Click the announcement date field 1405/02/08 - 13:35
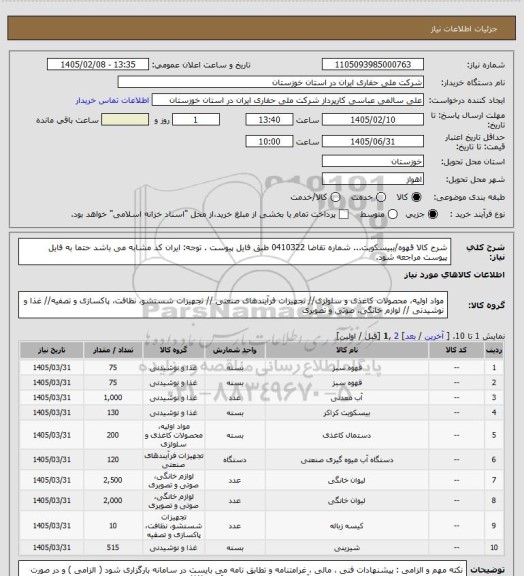524x576 pixels. click(98, 64)
